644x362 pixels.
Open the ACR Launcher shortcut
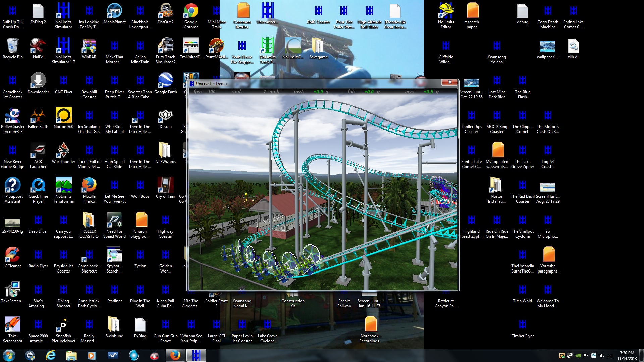(38, 155)
